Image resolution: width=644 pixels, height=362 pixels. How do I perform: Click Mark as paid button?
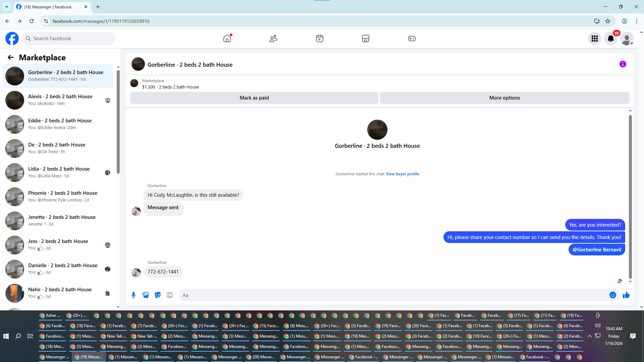point(254,98)
